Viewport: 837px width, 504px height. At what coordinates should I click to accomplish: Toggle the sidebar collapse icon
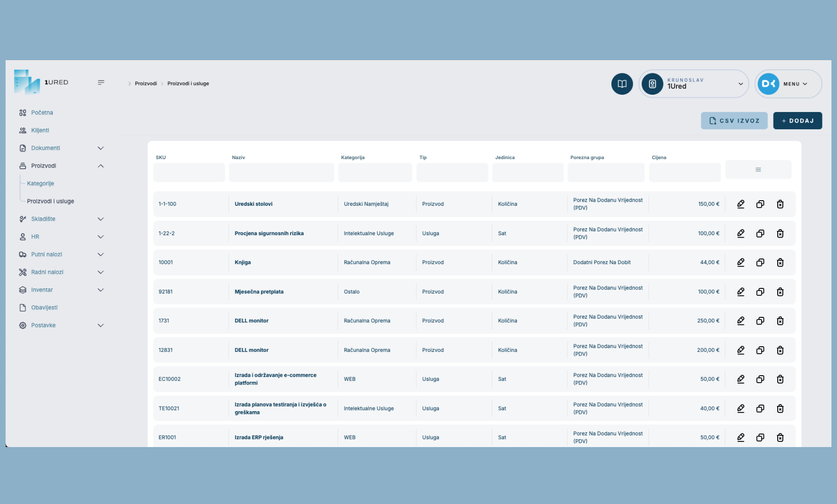point(101,83)
